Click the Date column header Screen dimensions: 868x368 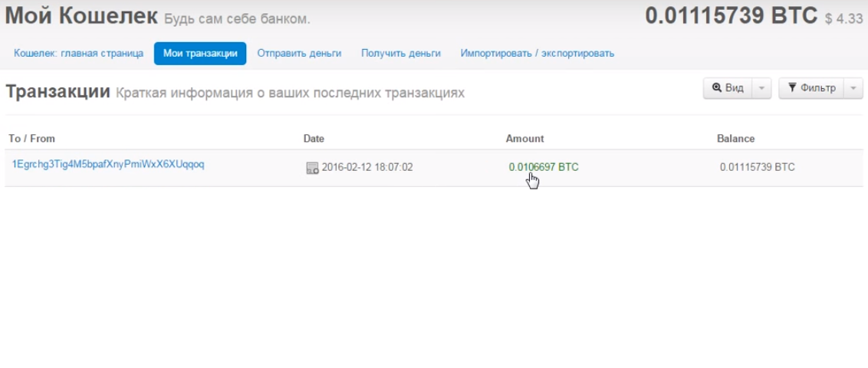coord(314,139)
